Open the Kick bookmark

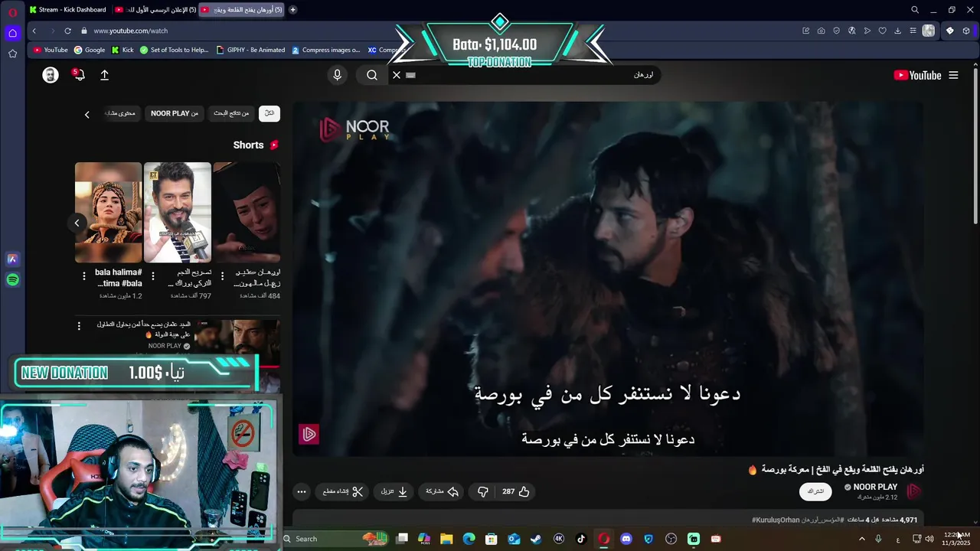122,50
